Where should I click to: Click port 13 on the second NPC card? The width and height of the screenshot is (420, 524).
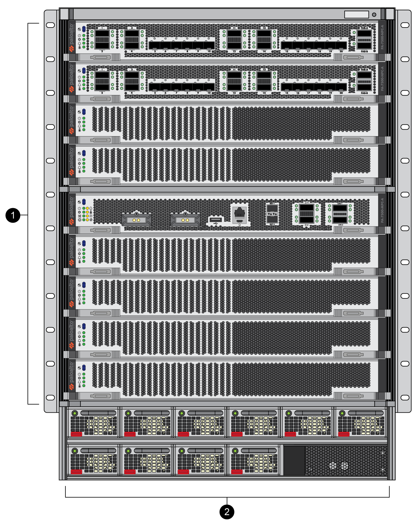click(x=264, y=75)
